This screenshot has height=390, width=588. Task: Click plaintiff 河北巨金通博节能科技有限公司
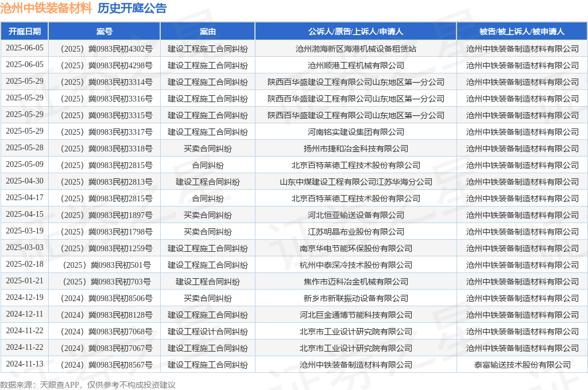356,315
